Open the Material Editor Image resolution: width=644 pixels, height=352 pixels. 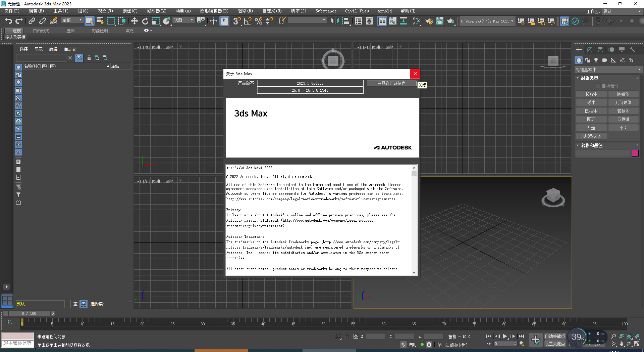point(439,21)
